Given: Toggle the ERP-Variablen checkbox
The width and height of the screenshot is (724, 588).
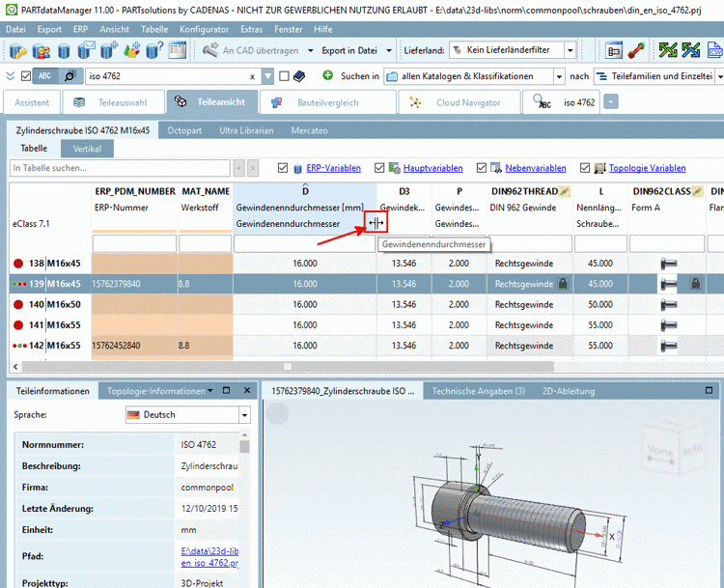Looking at the screenshot, I should tap(283, 168).
